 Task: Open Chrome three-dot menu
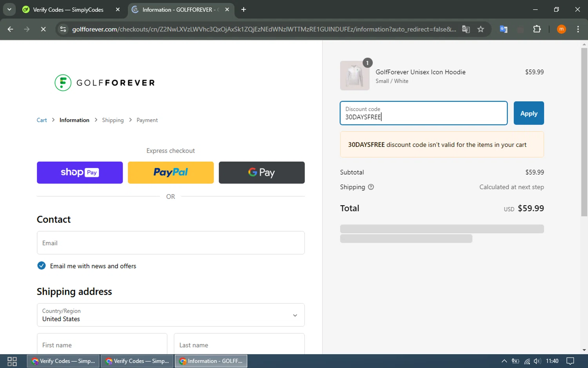[578, 29]
